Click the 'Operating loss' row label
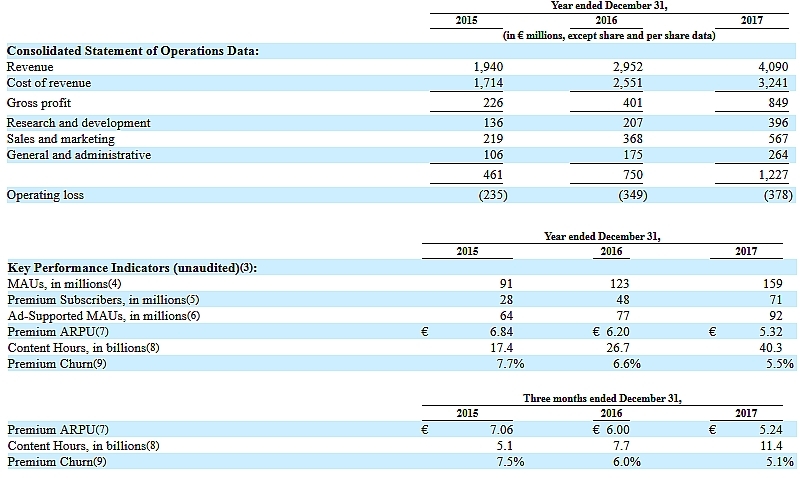This screenshot has height=478, width=800. pos(45,195)
